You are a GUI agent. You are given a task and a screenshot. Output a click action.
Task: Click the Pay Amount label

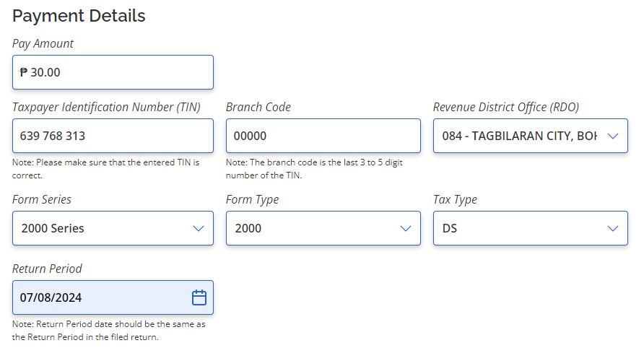point(43,43)
